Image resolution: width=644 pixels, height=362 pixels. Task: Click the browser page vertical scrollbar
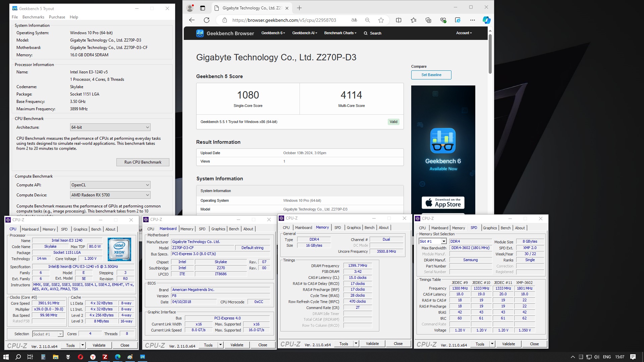pos(490,54)
